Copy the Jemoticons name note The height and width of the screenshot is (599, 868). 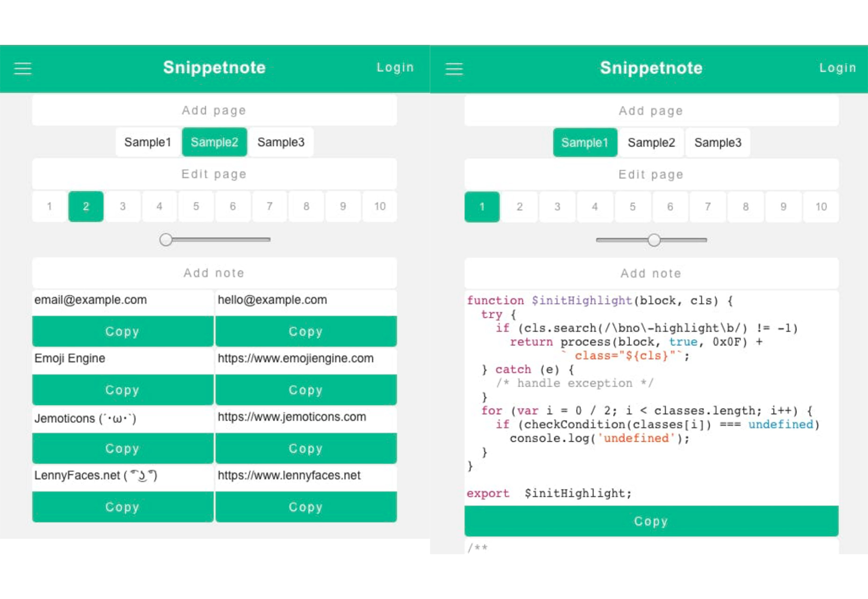[123, 448]
